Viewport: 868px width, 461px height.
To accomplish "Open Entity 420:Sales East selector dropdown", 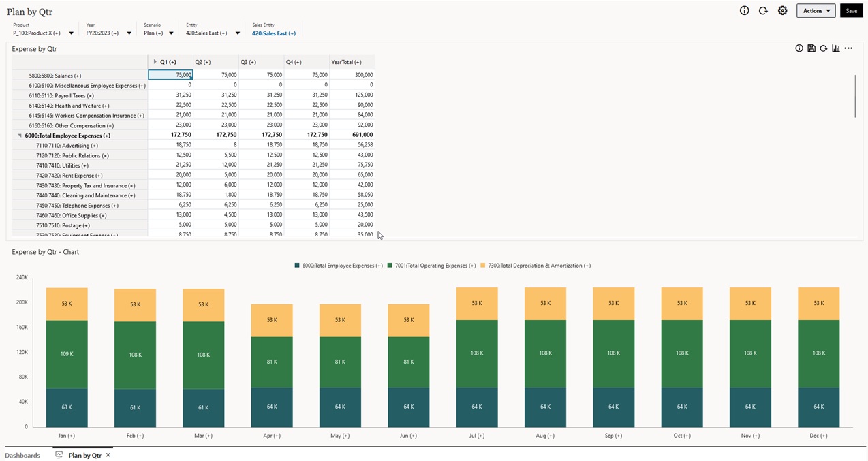I will 238,33.
